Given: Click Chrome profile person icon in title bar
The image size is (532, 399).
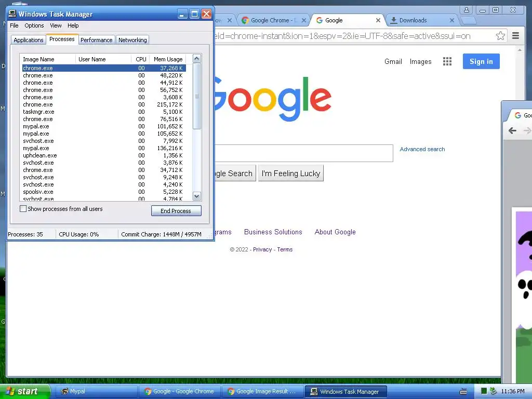Looking at the screenshot, I should coord(467,10).
